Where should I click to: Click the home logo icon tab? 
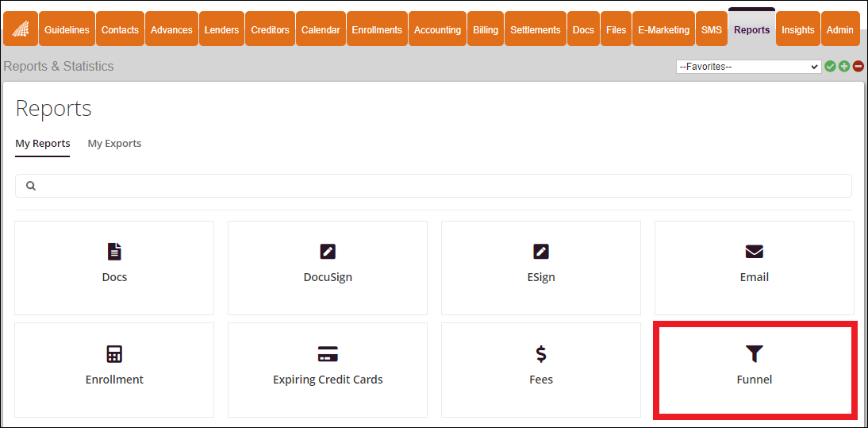[21, 29]
